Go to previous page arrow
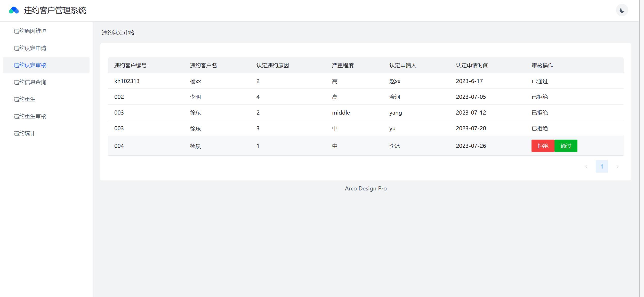The image size is (644, 297). coord(586,167)
